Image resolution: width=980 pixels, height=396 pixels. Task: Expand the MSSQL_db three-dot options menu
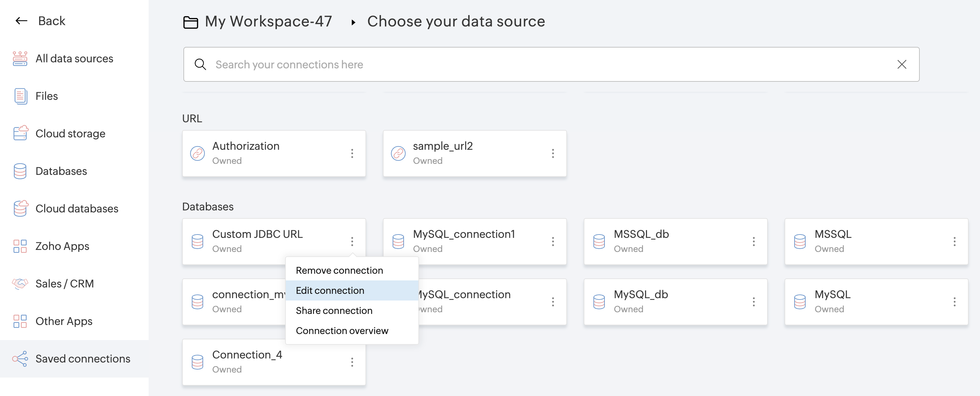(x=754, y=242)
